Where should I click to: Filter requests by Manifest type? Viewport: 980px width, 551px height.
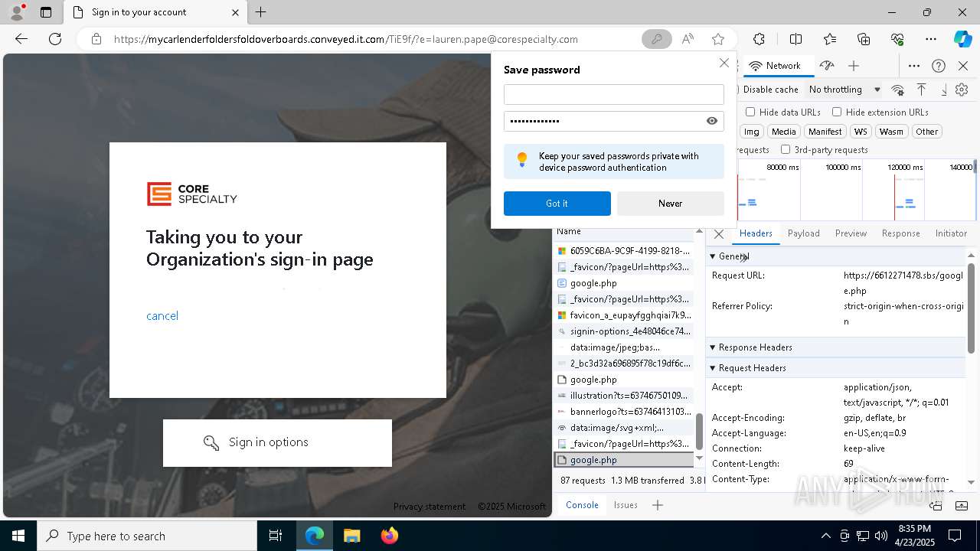tap(825, 132)
